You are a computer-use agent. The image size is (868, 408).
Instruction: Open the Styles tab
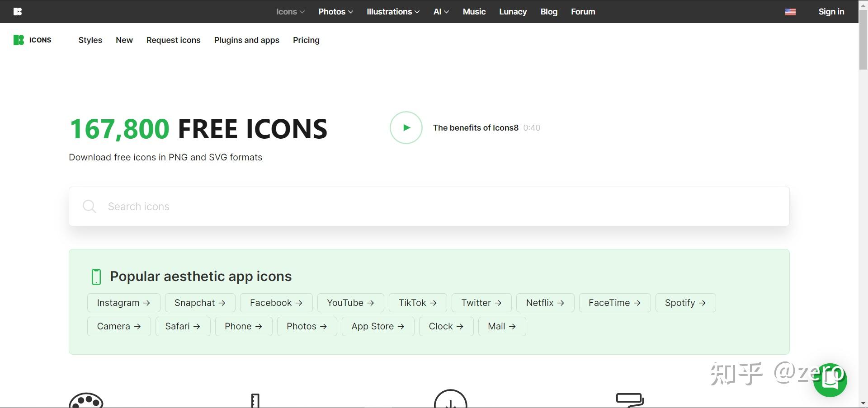[90, 40]
